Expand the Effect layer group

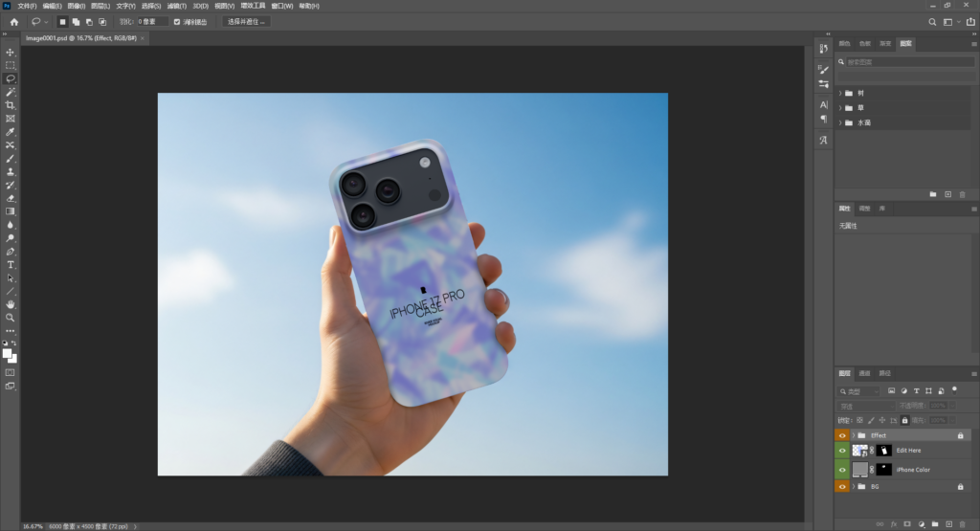(x=853, y=435)
